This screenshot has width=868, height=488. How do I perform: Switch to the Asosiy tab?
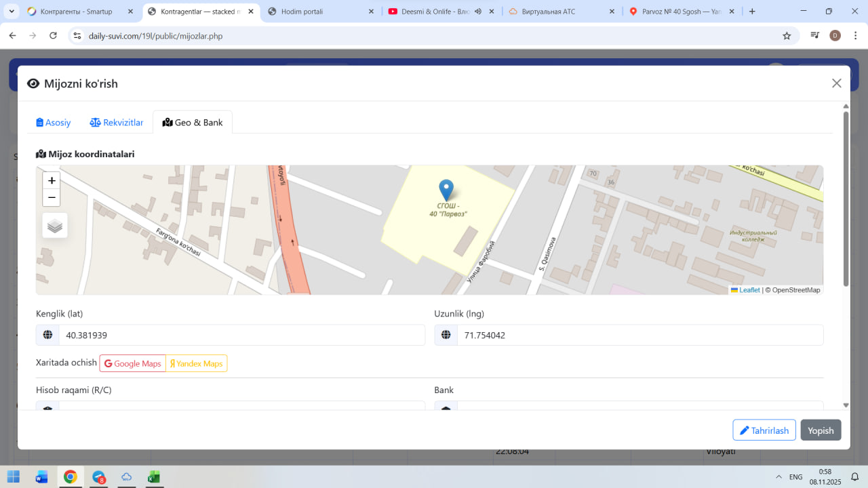[x=54, y=123]
